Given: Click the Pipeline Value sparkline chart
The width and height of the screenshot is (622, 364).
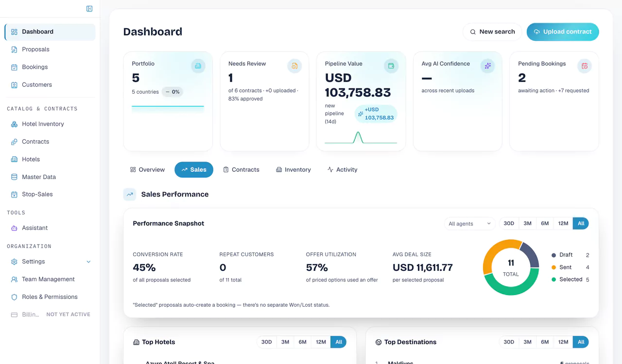Looking at the screenshot, I should coord(361,138).
